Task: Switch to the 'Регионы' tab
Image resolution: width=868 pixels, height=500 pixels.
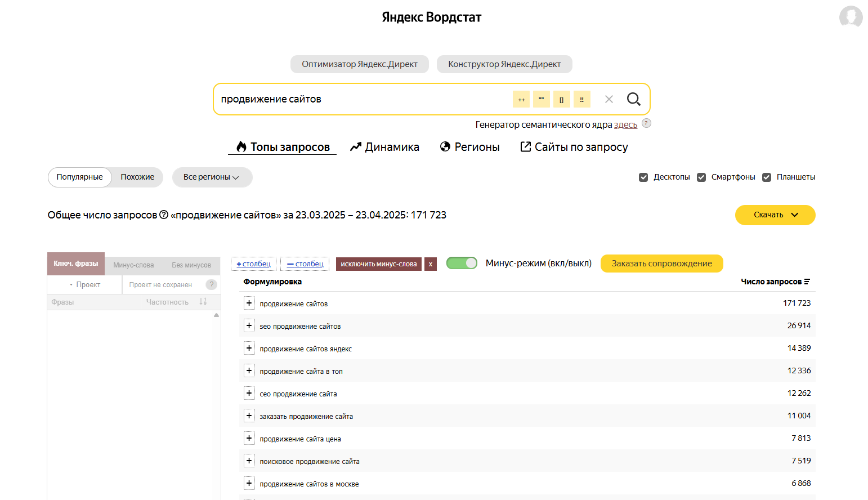Action: (x=470, y=147)
